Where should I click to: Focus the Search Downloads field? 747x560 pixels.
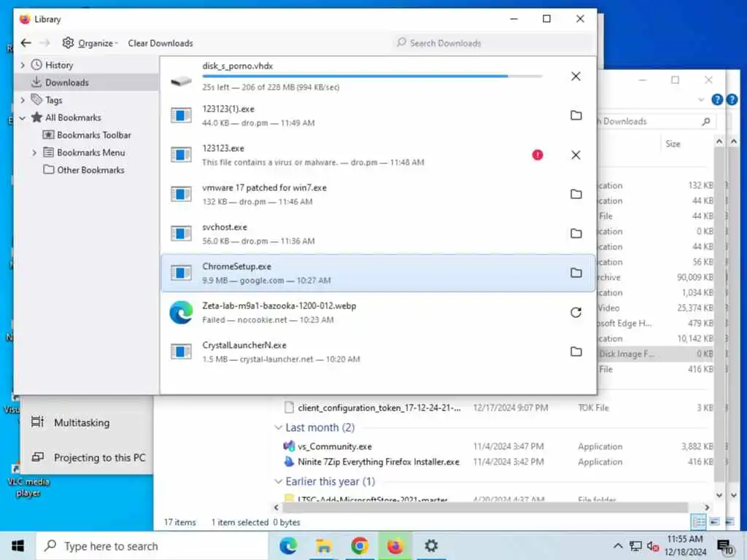[x=494, y=43]
